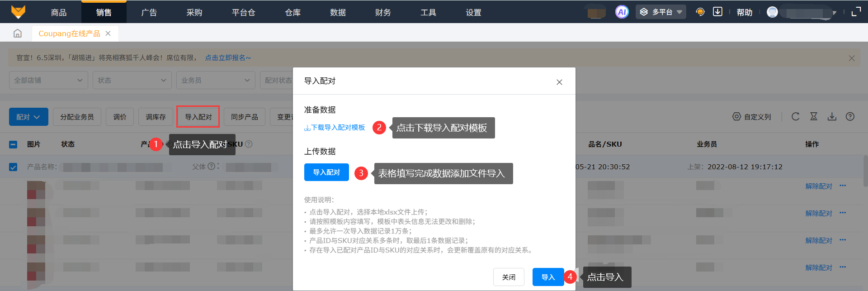Click help icon next to SKU header

coord(249,144)
